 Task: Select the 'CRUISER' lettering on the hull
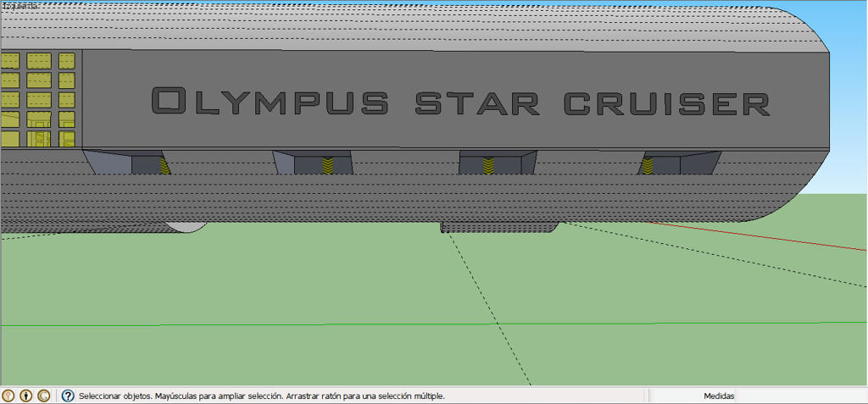coord(666,103)
